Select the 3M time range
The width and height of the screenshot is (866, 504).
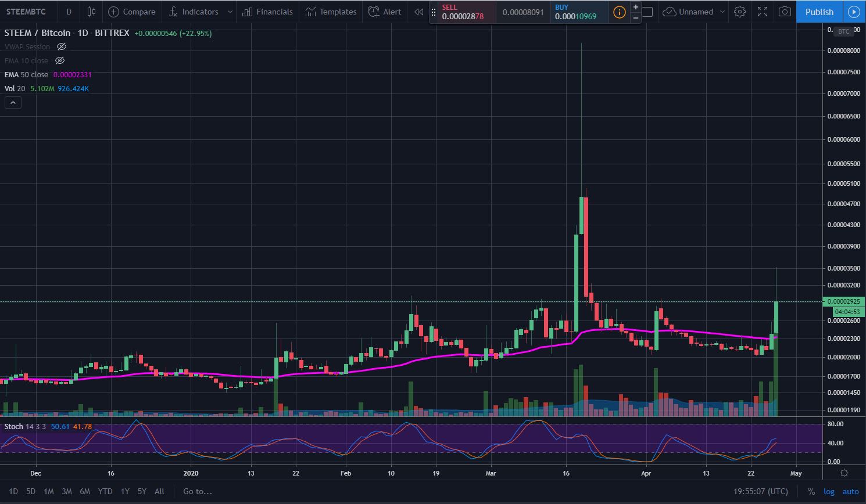tap(67, 491)
